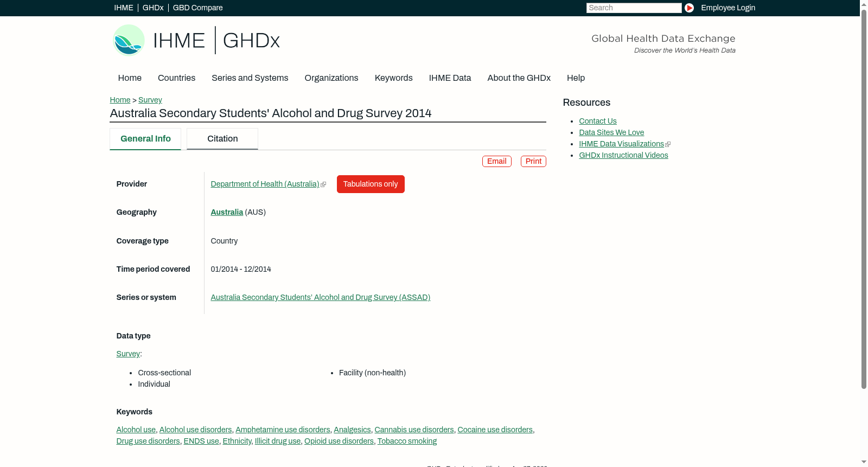Click the red search go button
This screenshot has height=467, width=868.
pos(689,8)
